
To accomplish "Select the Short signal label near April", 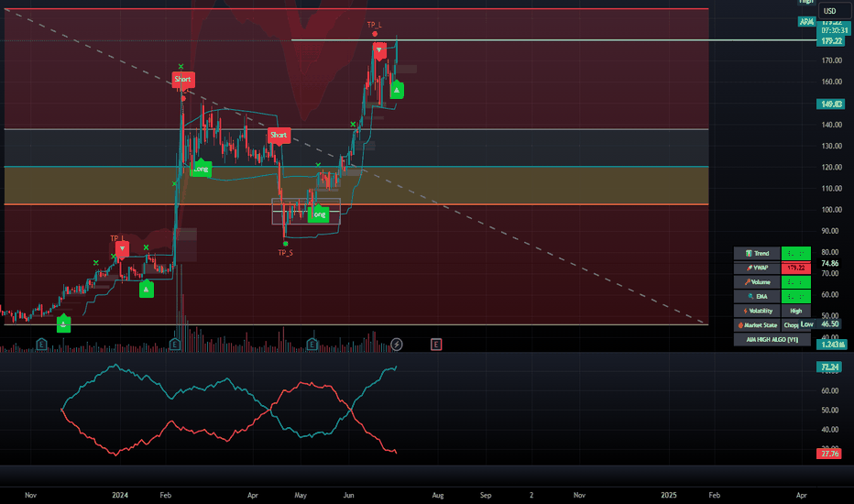I will 279,135.
